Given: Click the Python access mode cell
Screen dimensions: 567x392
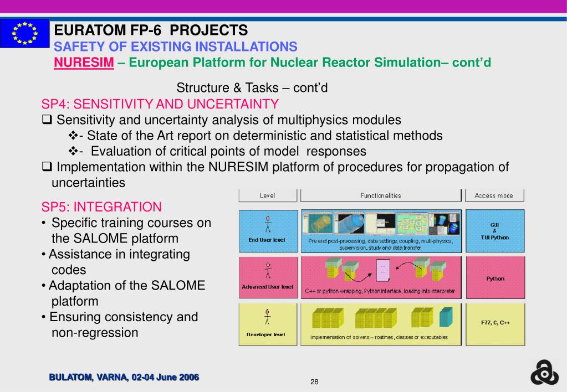Looking at the screenshot, I should pyautogui.click(x=496, y=278).
